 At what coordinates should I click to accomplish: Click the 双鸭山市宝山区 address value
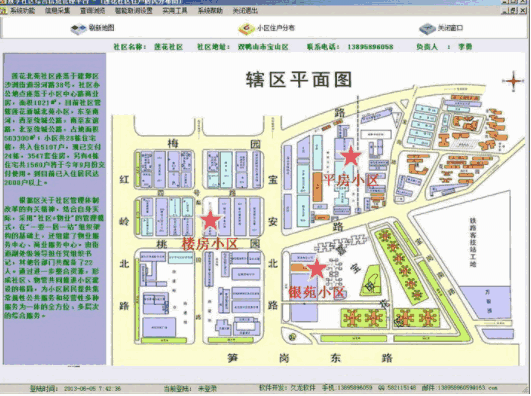[x=263, y=47]
